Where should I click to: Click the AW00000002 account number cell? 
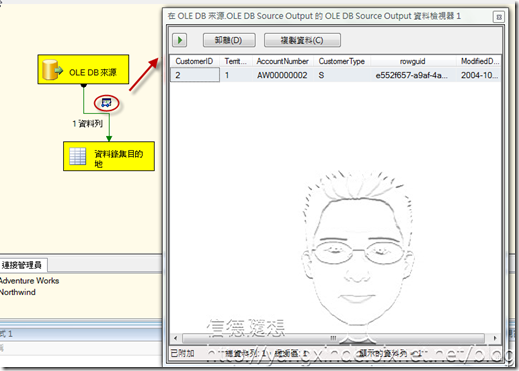pyautogui.click(x=282, y=75)
